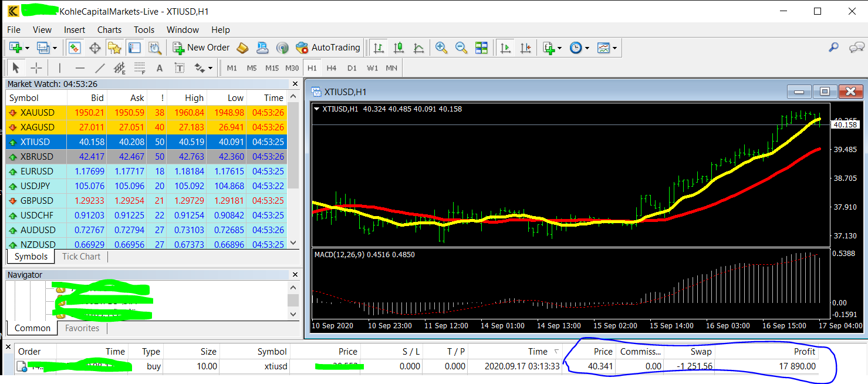Screen dimensions: 868x384
Task: Select the Fibonacci retracement tool
Action: tap(140, 68)
